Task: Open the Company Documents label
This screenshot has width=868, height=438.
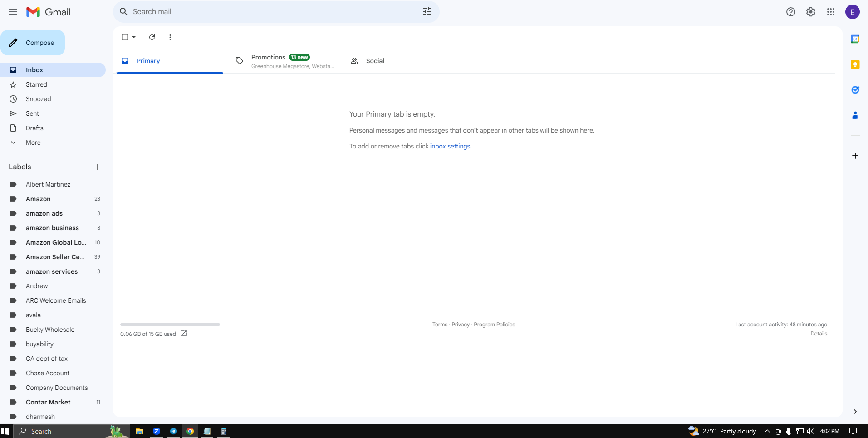Action: 53,388
